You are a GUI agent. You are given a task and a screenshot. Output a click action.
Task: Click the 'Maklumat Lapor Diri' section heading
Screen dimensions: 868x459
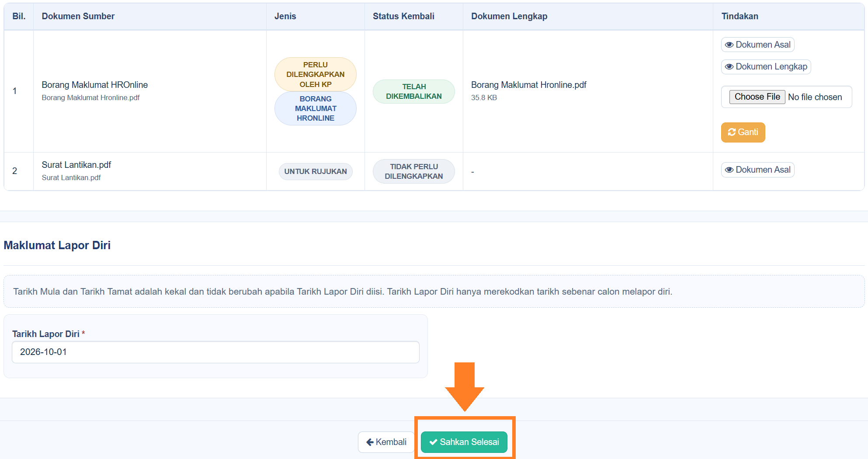(57, 245)
